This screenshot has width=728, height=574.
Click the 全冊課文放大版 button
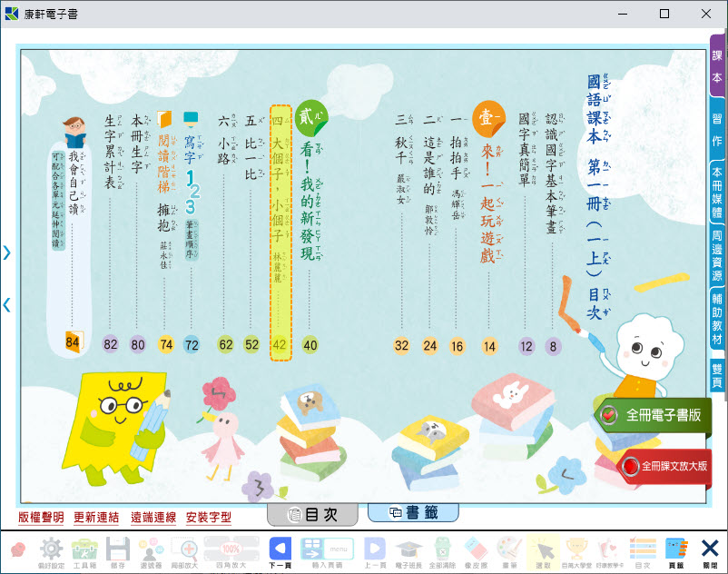[664, 465]
